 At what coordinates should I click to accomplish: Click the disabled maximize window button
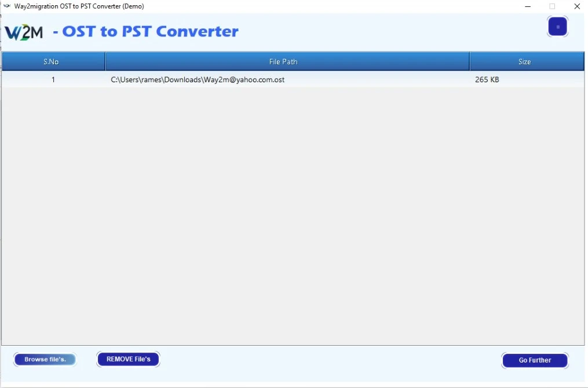point(552,6)
